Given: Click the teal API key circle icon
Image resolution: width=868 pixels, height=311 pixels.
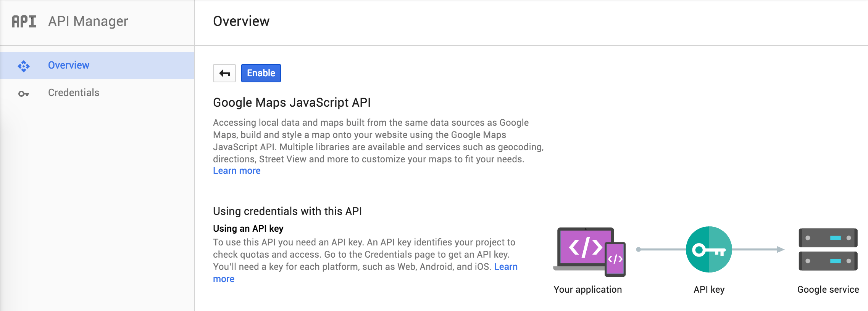Looking at the screenshot, I should pos(709,249).
